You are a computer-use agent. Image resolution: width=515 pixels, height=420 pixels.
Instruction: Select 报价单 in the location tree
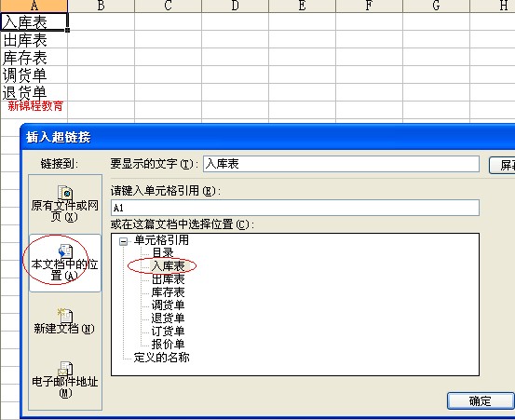pyautogui.click(x=168, y=345)
